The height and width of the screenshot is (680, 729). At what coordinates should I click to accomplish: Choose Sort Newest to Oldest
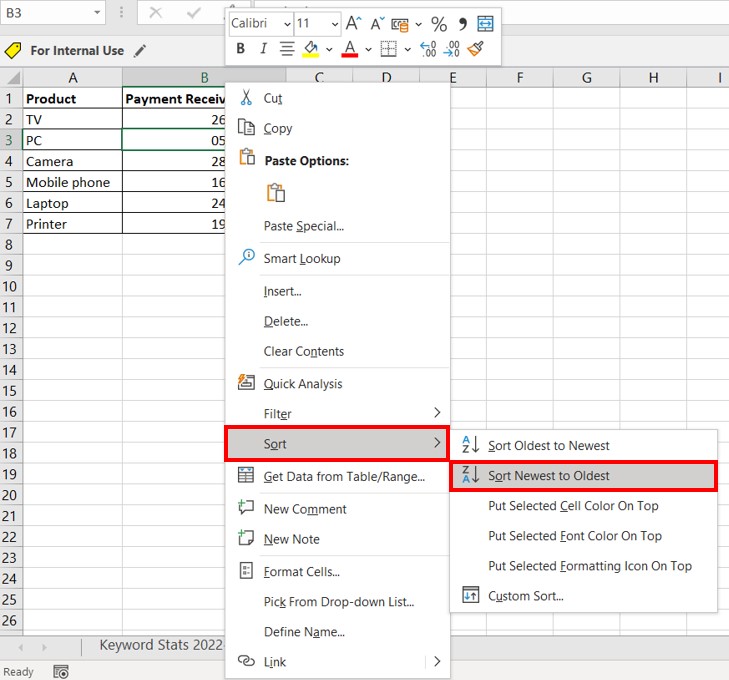[x=583, y=475]
